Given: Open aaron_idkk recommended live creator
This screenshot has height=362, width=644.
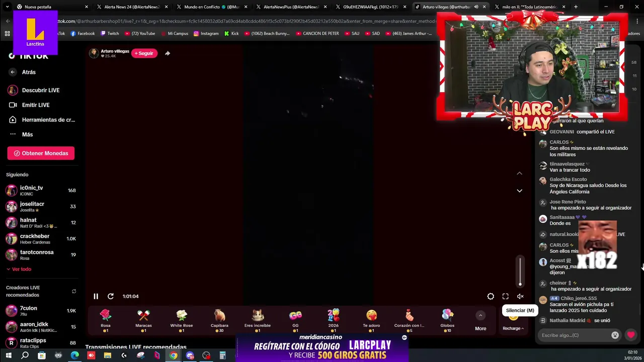Looking at the screenshot, I should click(x=41, y=327).
